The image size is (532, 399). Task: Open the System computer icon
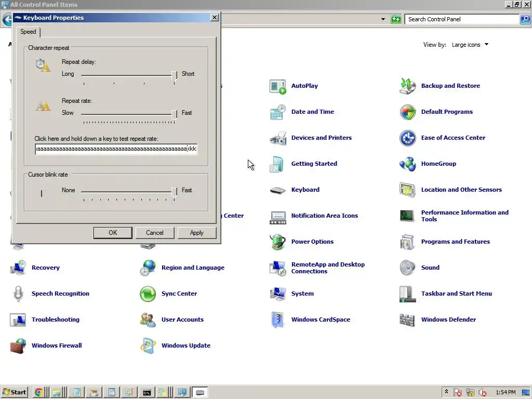[x=277, y=294]
